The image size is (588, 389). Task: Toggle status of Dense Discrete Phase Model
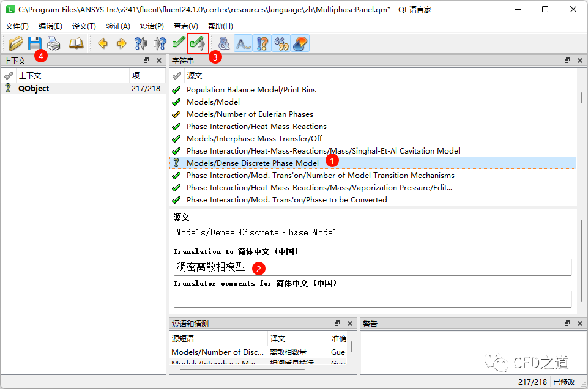coord(176,163)
